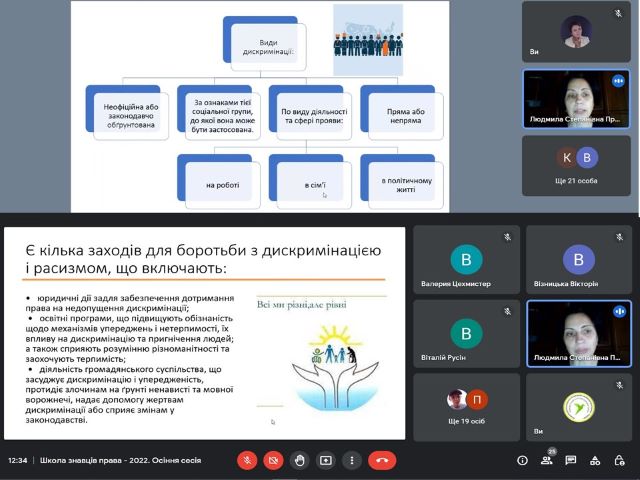Open the Людмила Степанівна video tile in lower grid

click(x=579, y=334)
